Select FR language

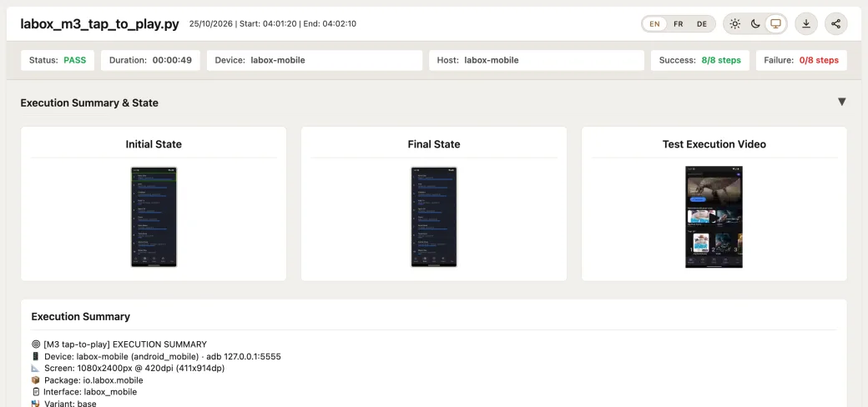[678, 24]
